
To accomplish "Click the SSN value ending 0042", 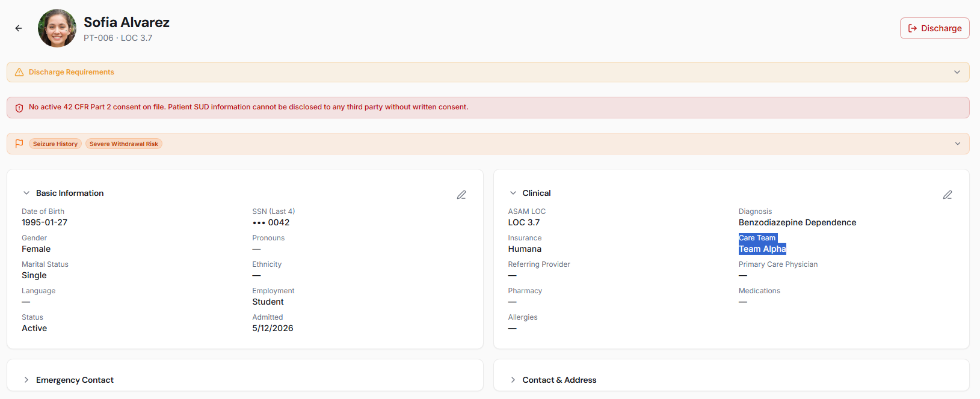I will [x=271, y=222].
